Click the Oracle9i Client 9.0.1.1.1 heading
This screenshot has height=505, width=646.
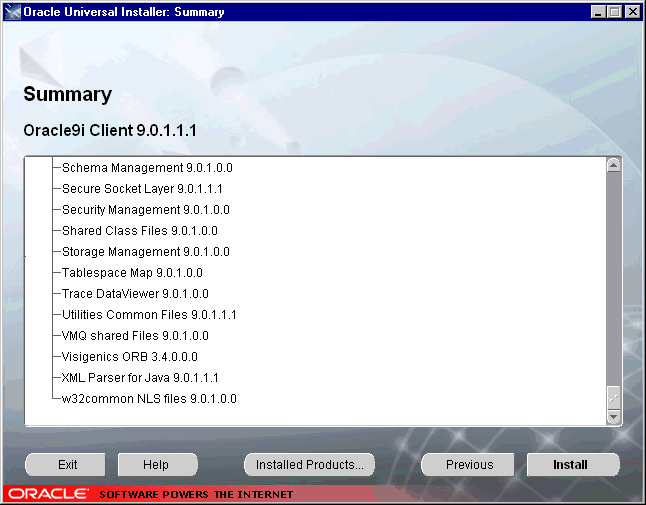[110, 131]
